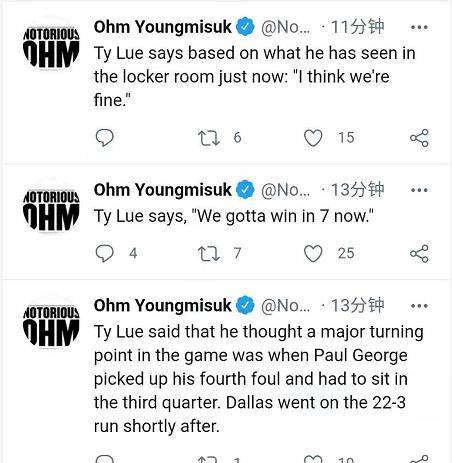Viewport: 452px width, 463px height.
Task: Share the Paul George turning point tweet
Action: click(x=419, y=459)
